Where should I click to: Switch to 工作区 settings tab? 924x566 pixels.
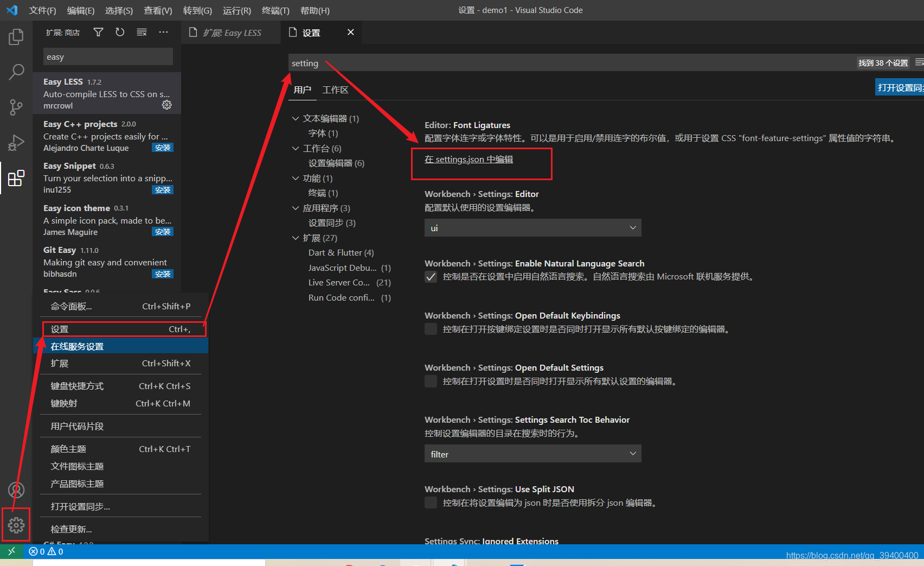point(335,90)
